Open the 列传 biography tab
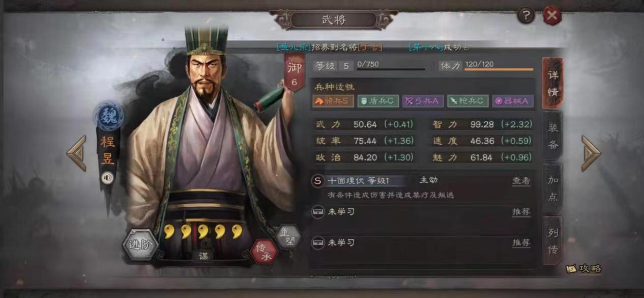 tap(553, 240)
